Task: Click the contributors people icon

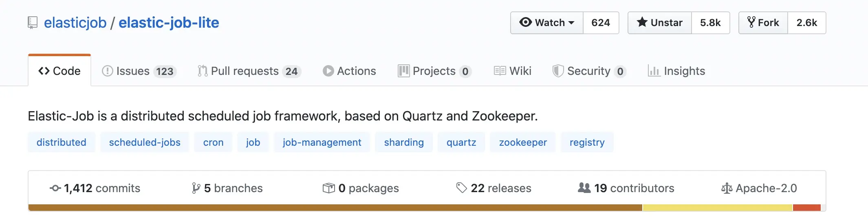Action: [x=584, y=188]
